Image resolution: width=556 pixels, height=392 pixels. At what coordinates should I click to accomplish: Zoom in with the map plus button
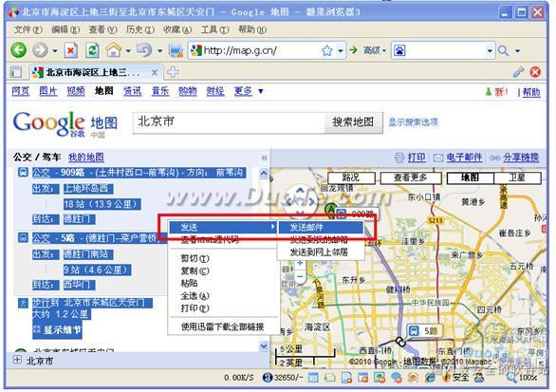(x=300, y=263)
